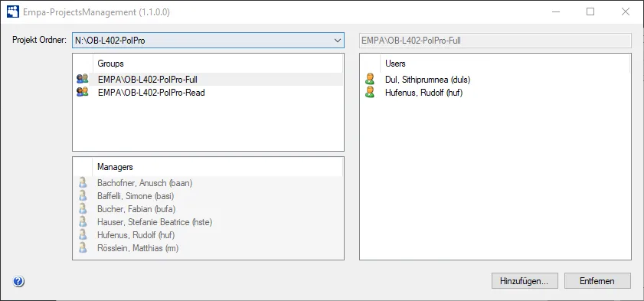This screenshot has height=301, width=644.
Task: Select manager Rösslein, Matthias (rm)
Action: pos(138,248)
